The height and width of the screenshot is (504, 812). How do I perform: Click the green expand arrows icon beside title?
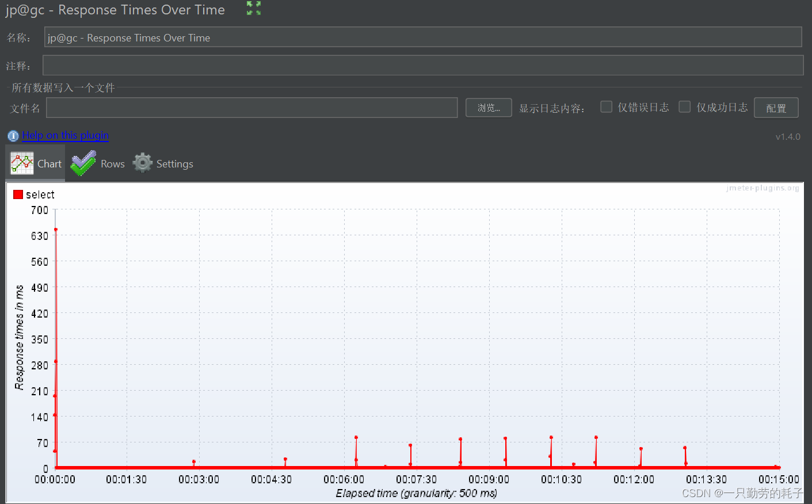254,8
